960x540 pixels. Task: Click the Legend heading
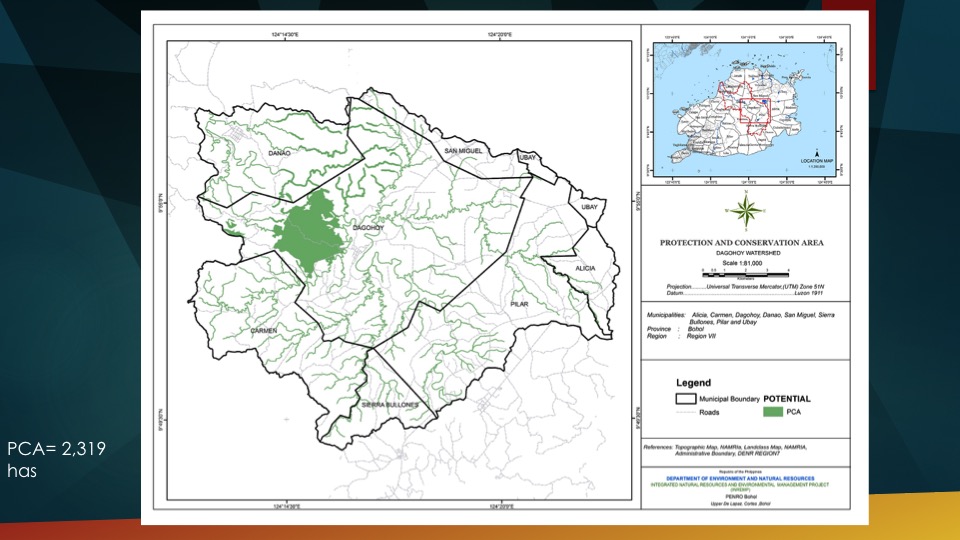tap(693, 383)
